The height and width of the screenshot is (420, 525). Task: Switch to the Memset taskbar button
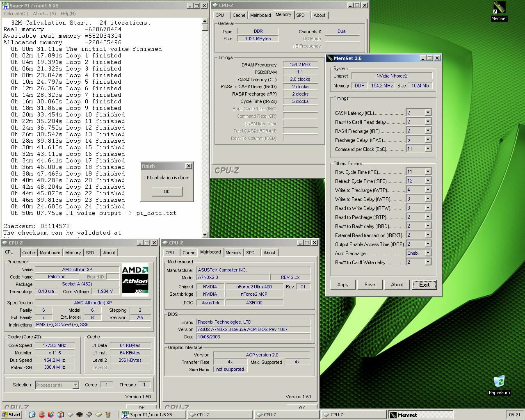(421, 415)
